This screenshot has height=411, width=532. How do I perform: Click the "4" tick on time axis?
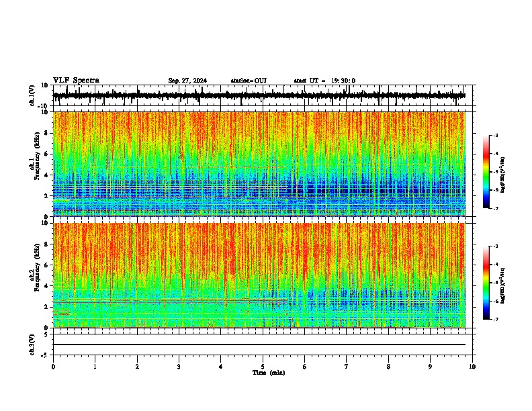221,367
